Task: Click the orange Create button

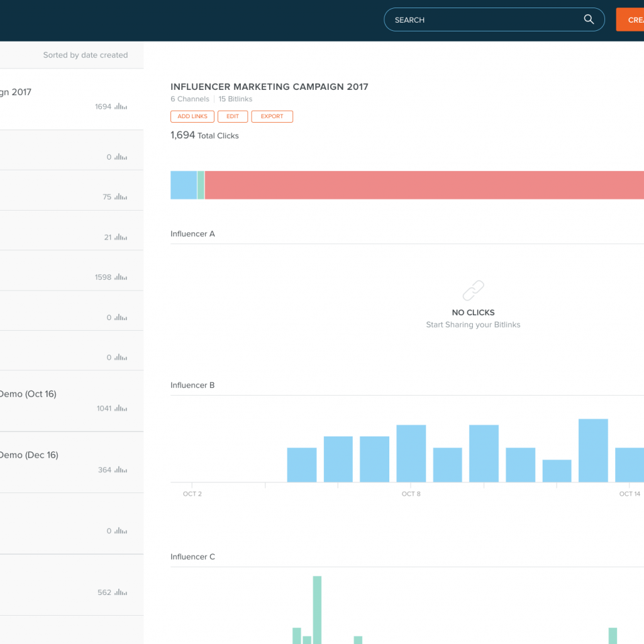Action: tap(630, 19)
